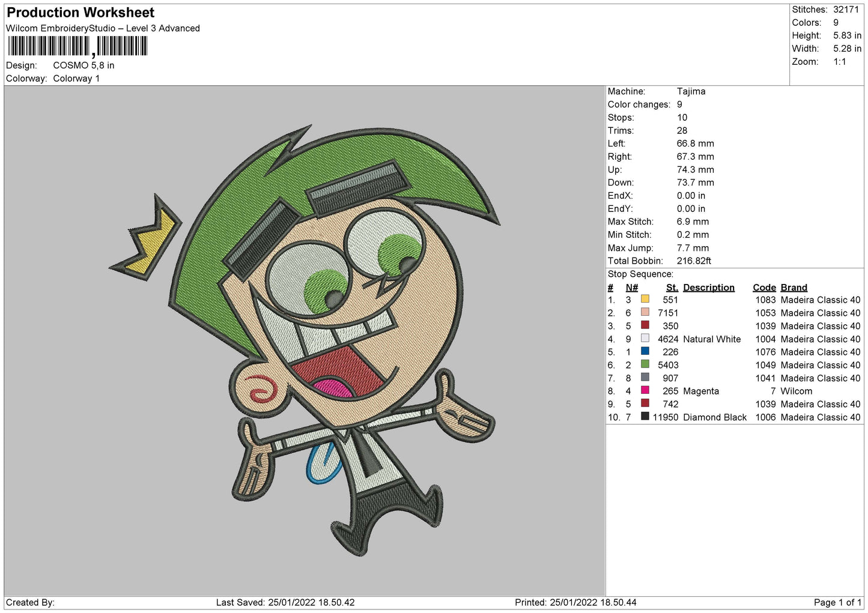Click the Min Stitch value '0.2 mm'
This screenshot has height=613, width=868.
(693, 235)
